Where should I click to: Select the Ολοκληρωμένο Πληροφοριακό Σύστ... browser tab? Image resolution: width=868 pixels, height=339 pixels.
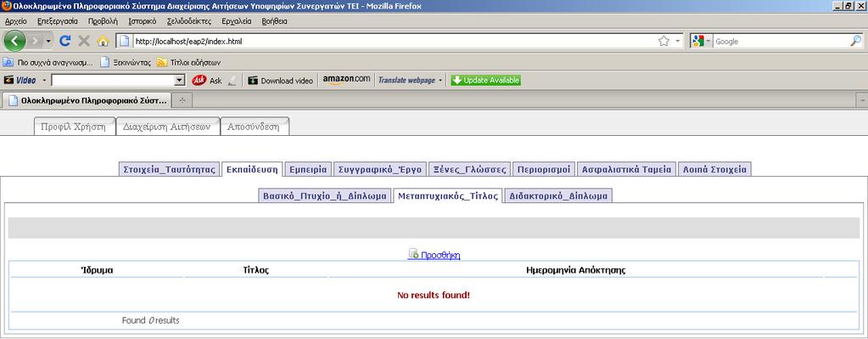pyautogui.click(x=87, y=101)
